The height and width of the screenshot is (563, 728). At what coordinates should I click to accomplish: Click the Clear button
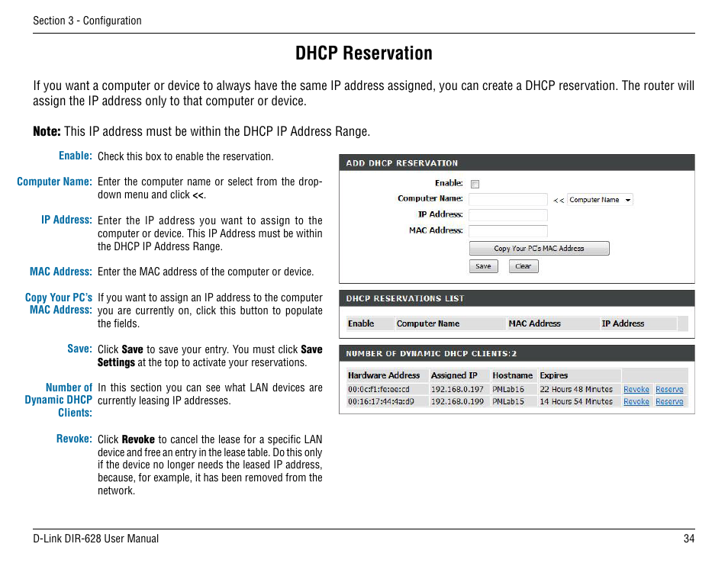pyautogui.click(x=523, y=266)
